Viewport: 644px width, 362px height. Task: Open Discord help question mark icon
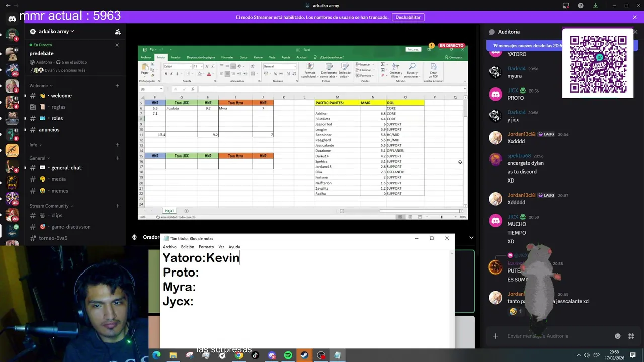(581, 5)
